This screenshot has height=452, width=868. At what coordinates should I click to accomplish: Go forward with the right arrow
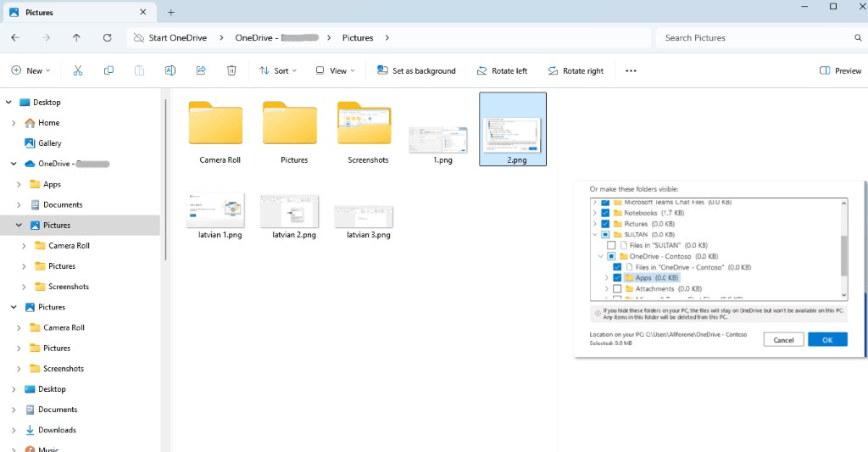tap(46, 37)
